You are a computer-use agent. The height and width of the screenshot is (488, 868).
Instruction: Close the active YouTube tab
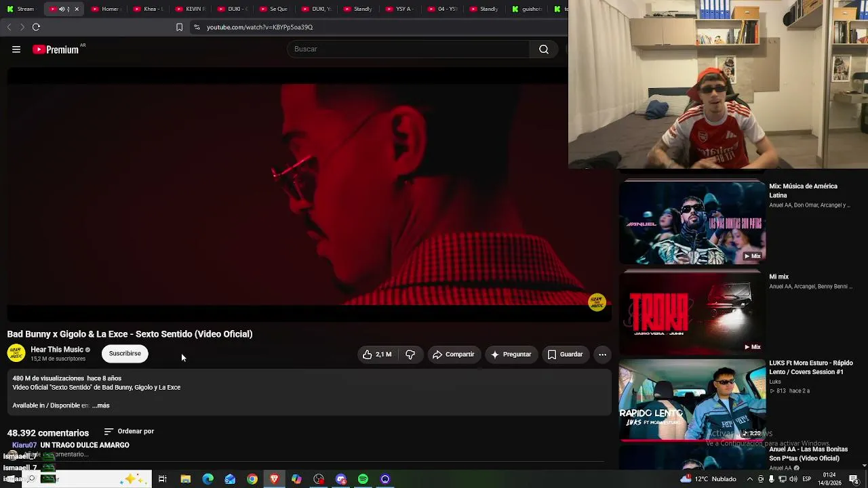tap(77, 9)
